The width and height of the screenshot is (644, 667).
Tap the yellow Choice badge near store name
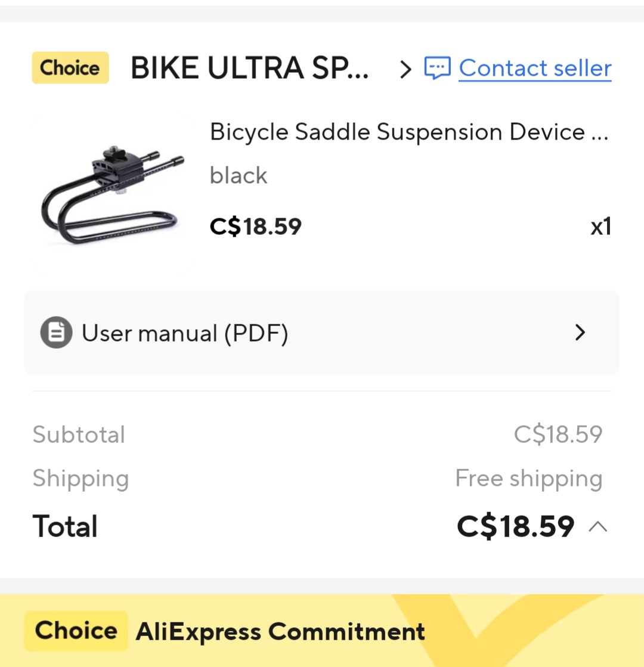[x=70, y=67]
